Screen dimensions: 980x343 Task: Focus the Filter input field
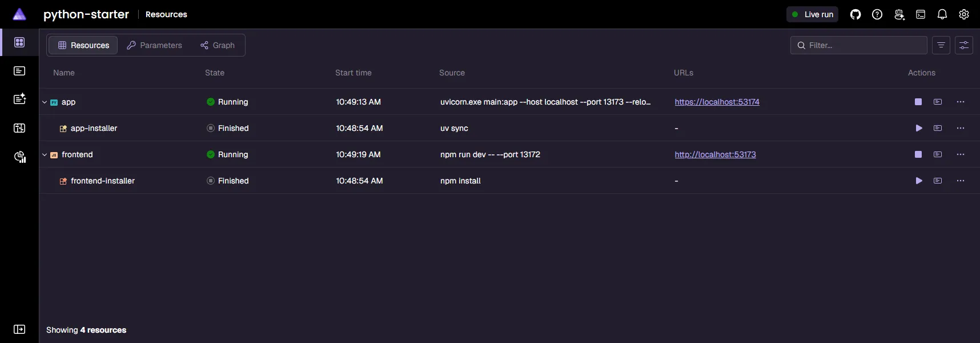859,45
